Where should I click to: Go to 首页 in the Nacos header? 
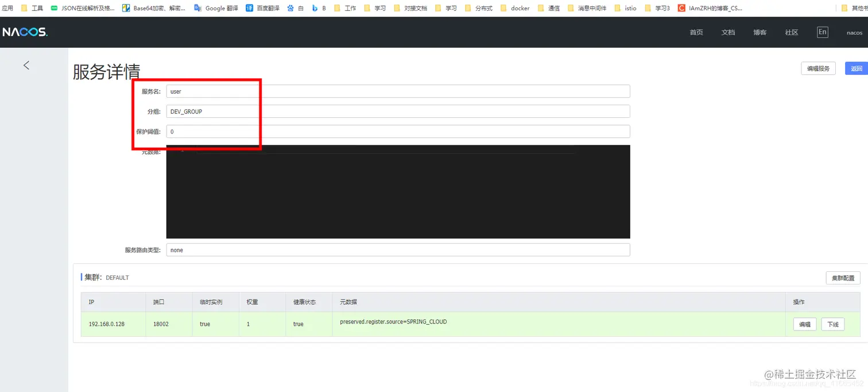pyautogui.click(x=696, y=32)
